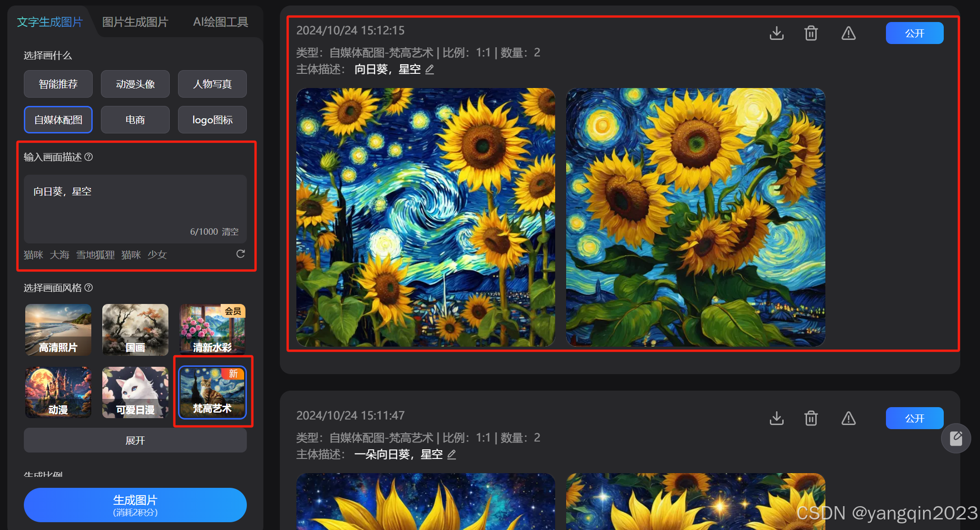
Task: Open help icon beside 选择画面风格
Action: (x=89, y=287)
